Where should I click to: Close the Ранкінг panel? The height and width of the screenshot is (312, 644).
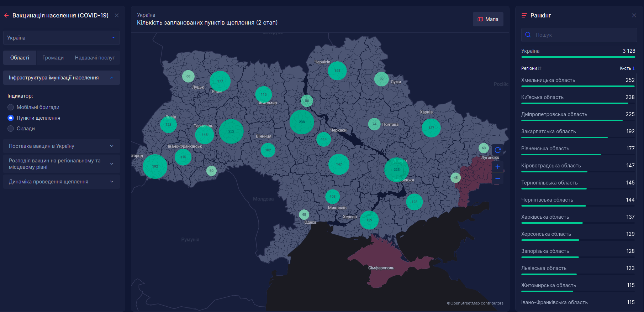634,15
